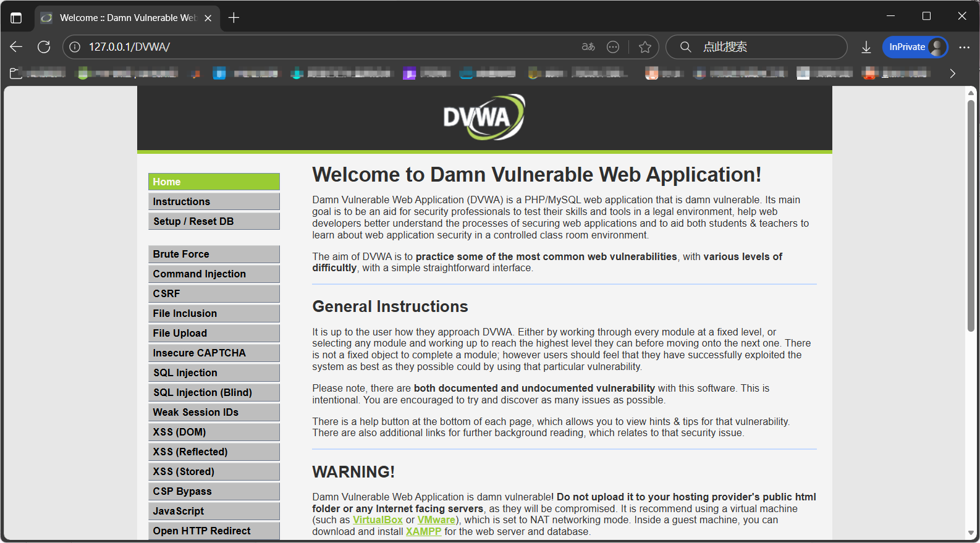Open the tab actions menu icon
The height and width of the screenshot is (543, 980).
pos(16,18)
